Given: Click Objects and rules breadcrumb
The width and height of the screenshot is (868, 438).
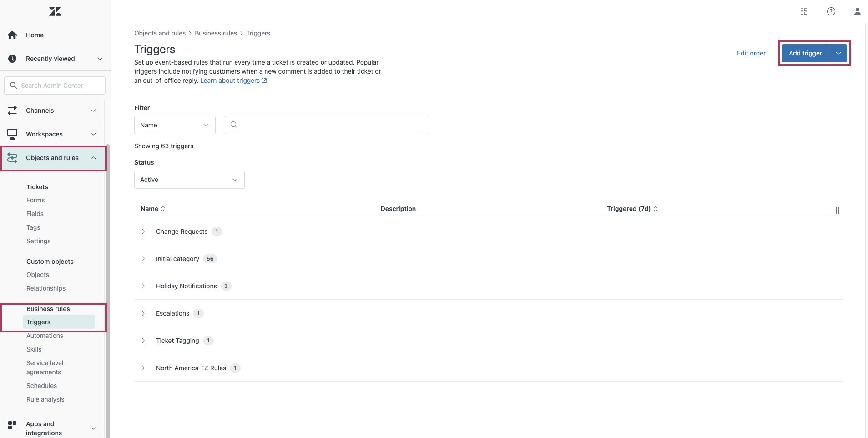Looking at the screenshot, I should [160, 33].
